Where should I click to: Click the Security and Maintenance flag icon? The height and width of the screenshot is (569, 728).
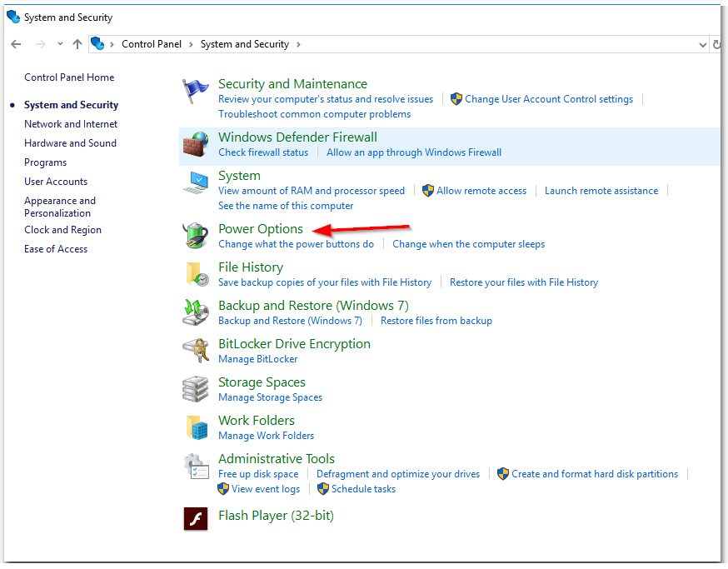pos(195,91)
